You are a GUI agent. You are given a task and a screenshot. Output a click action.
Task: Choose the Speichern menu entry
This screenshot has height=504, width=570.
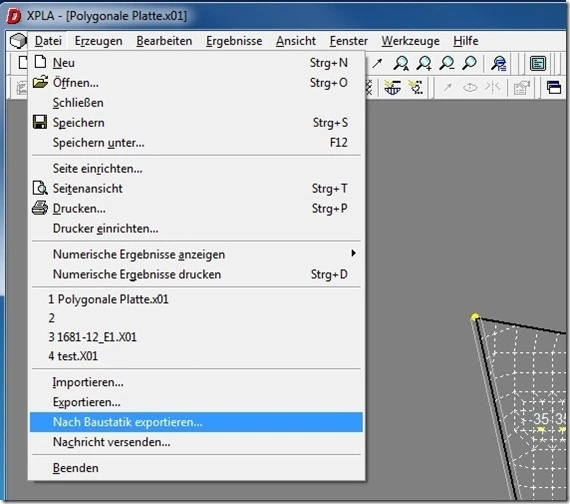(x=196, y=123)
